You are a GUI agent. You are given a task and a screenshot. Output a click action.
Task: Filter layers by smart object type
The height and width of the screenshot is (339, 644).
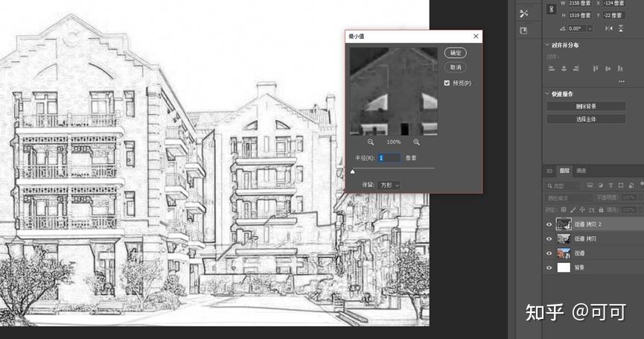[631, 186]
